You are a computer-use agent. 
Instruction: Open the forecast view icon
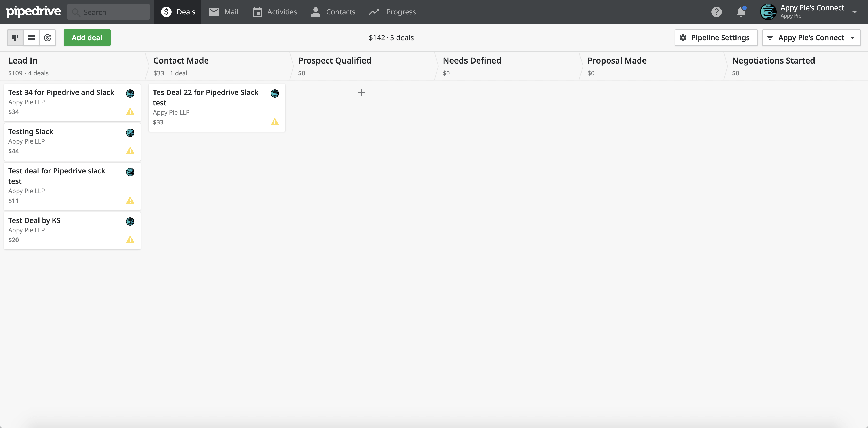(x=48, y=37)
